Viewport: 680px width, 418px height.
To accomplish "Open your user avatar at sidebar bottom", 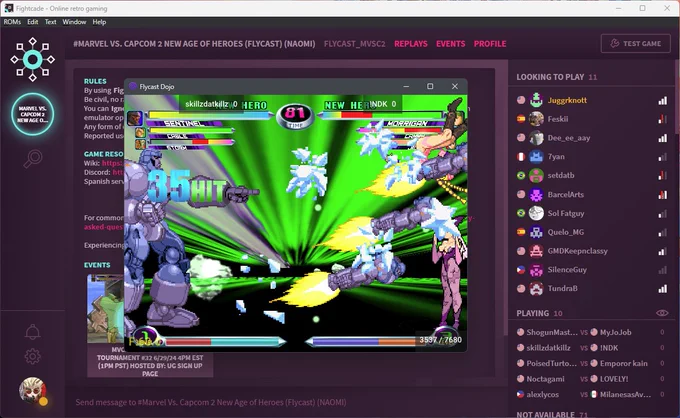I will pyautogui.click(x=33, y=390).
